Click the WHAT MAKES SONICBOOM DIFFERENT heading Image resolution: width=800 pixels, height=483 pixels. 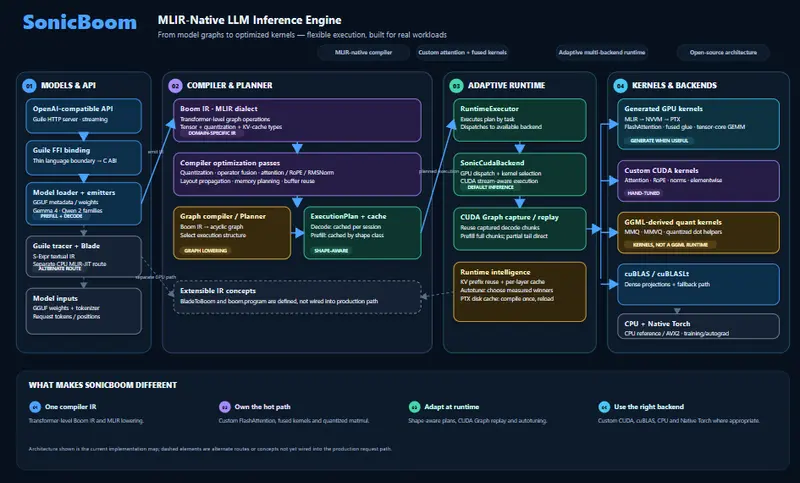coord(103,385)
